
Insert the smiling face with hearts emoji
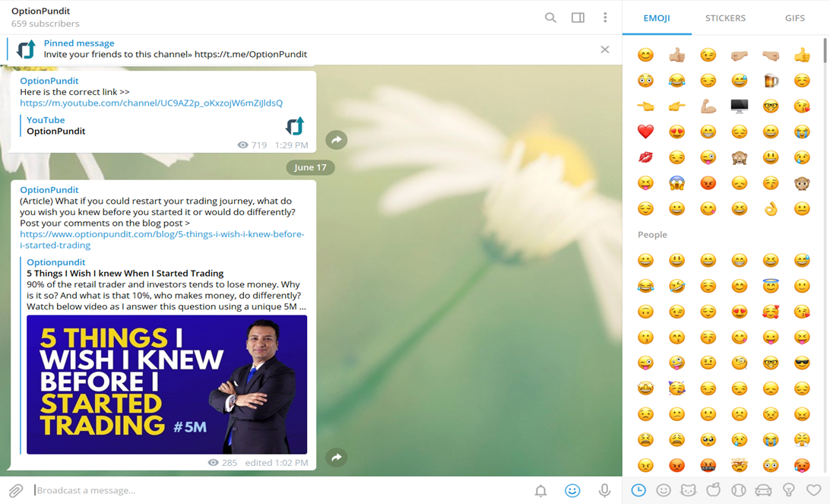771,312
